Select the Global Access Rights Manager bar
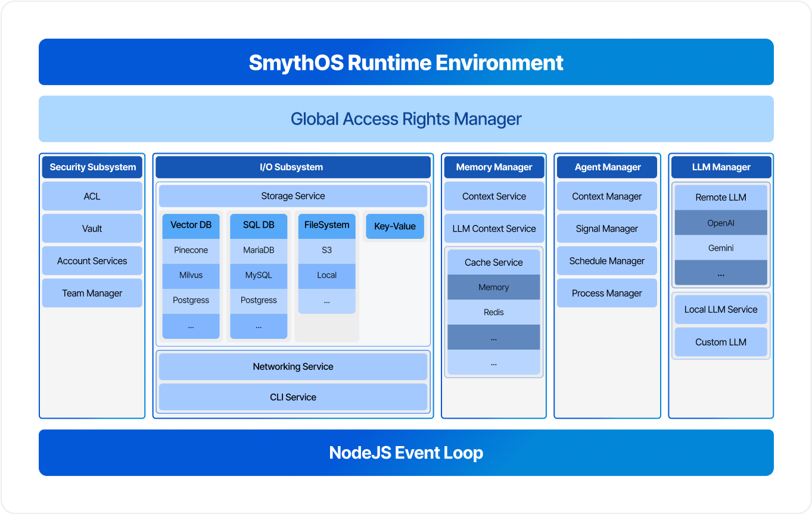812x514 pixels. click(x=406, y=119)
